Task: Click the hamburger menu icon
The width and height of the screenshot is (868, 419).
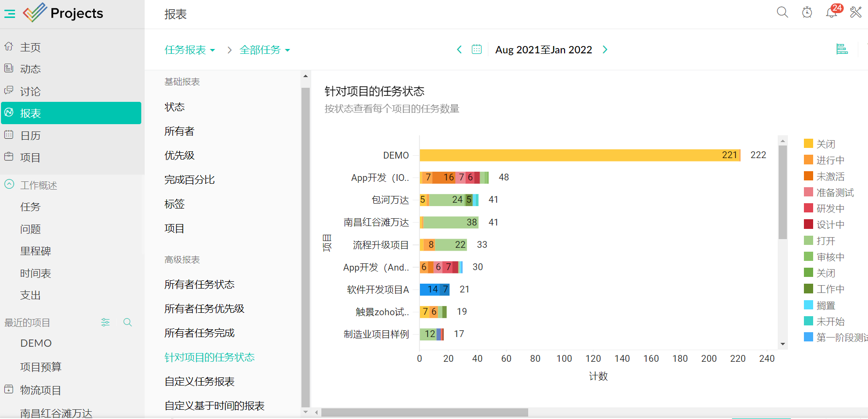Action: 10,14
